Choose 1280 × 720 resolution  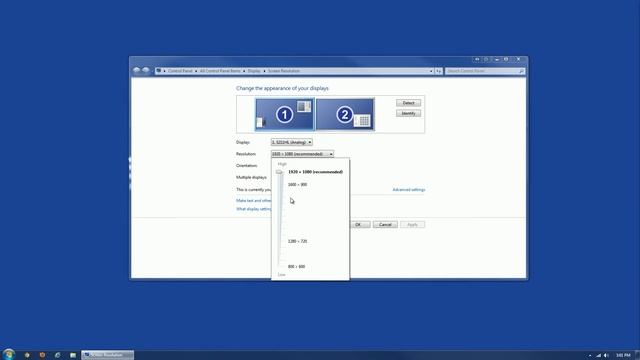point(298,241)
